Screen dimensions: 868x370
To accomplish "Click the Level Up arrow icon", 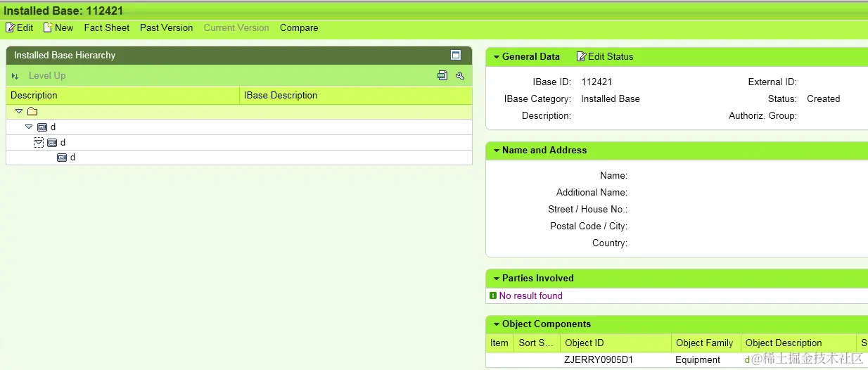I will (15, 76).
